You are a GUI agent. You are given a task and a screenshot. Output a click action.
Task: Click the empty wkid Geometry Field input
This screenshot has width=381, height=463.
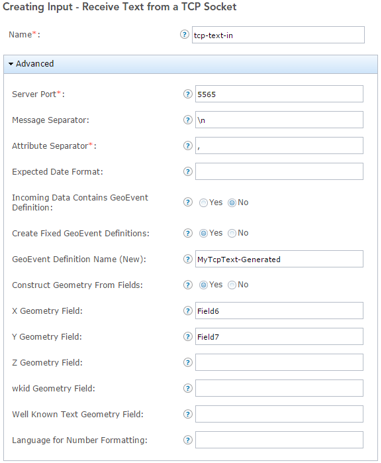pos(279,388)
